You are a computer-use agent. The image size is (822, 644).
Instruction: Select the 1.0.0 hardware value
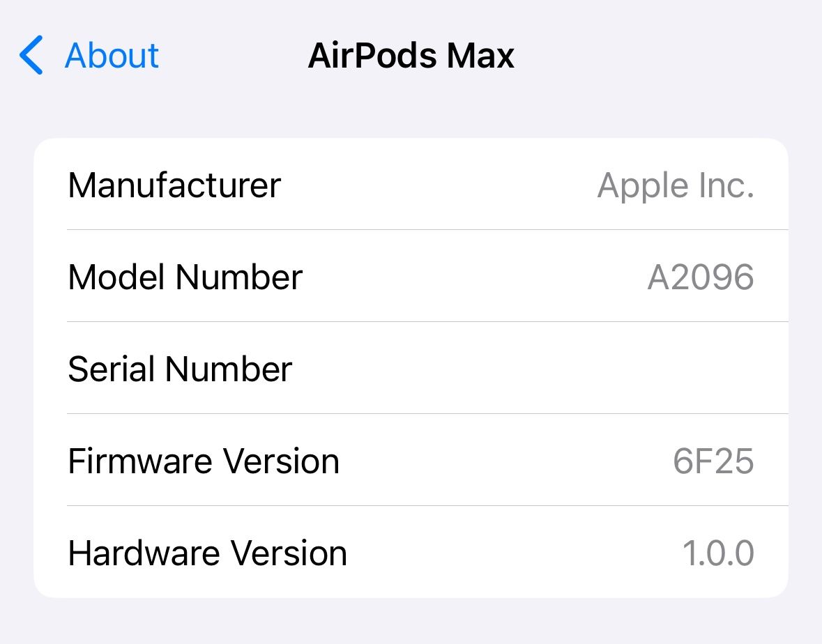[x=717, y=553]
